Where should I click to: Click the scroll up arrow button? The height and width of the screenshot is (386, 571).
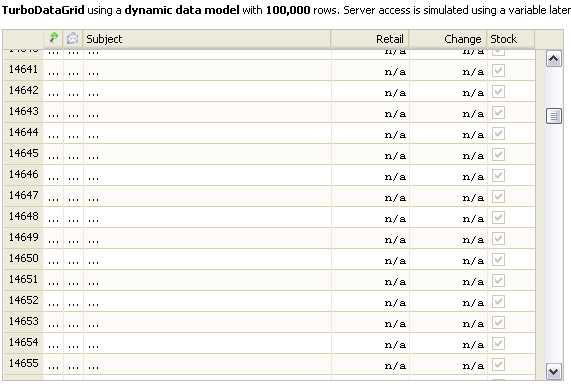coord(554,59)
